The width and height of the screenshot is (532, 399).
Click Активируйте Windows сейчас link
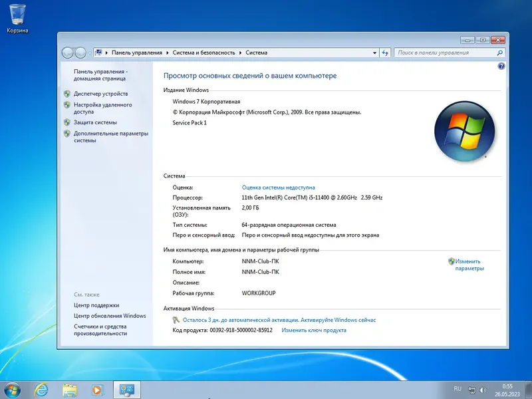click(x=338, y=320)
